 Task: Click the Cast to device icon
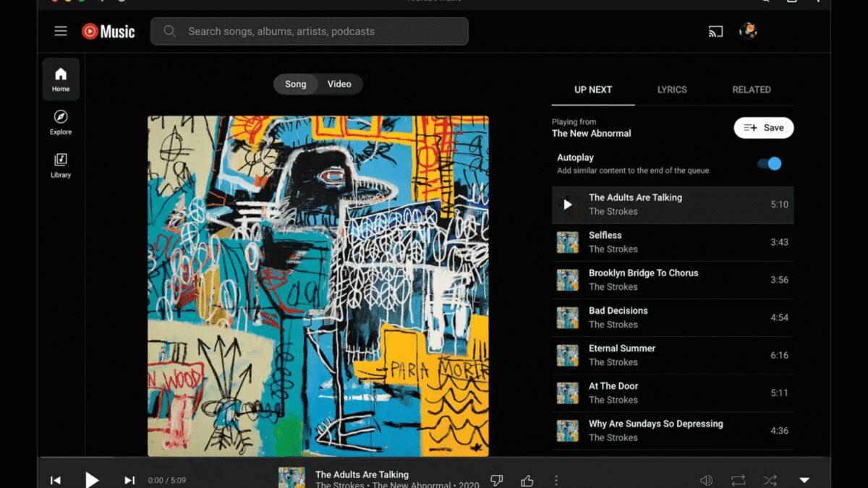715,31
